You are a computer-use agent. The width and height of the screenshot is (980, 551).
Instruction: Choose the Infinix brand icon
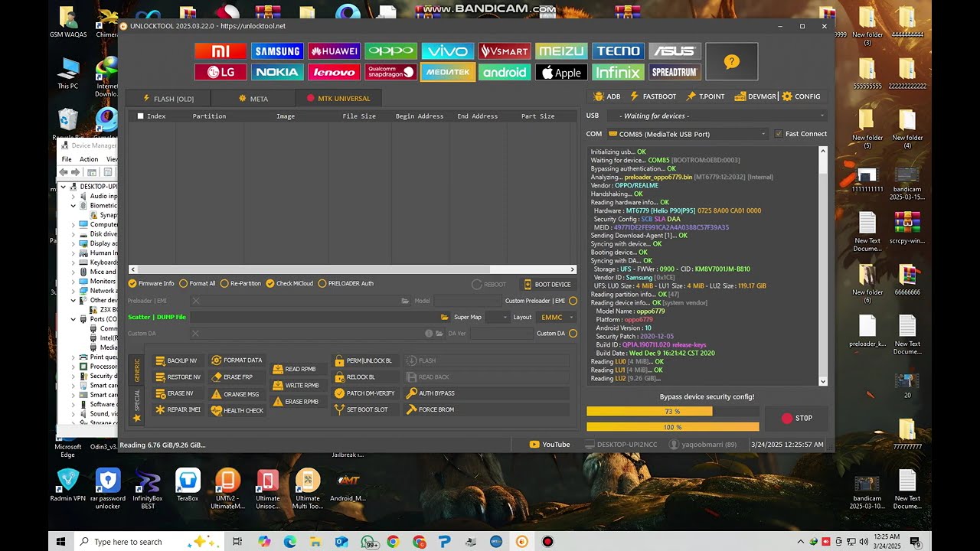618,72
